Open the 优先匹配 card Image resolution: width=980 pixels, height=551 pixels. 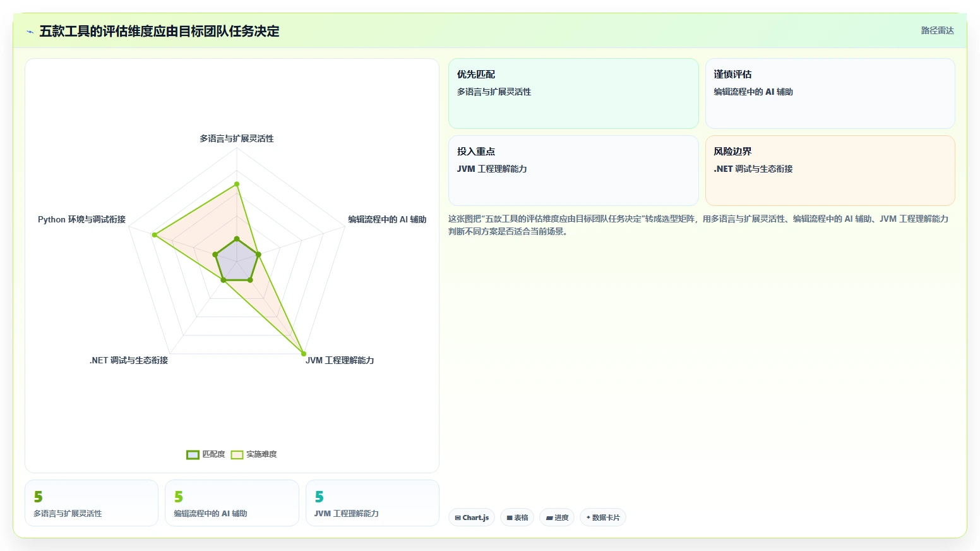tap(573, 94)
